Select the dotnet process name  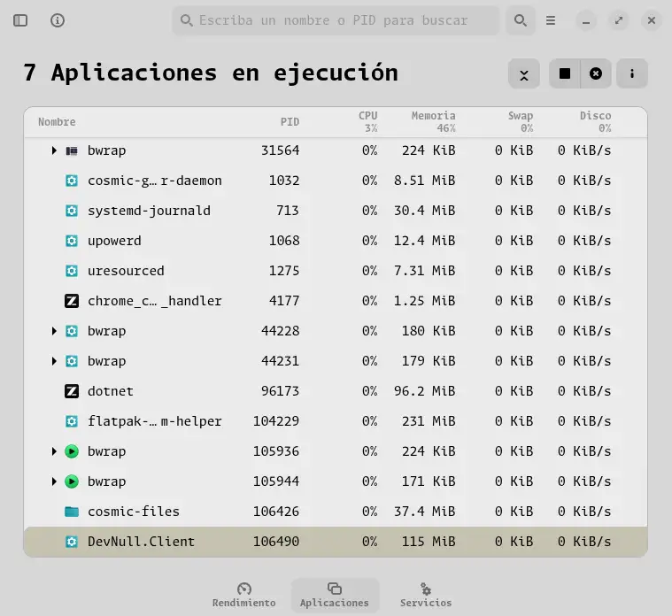pyautogui.click(x=110, y=391)
